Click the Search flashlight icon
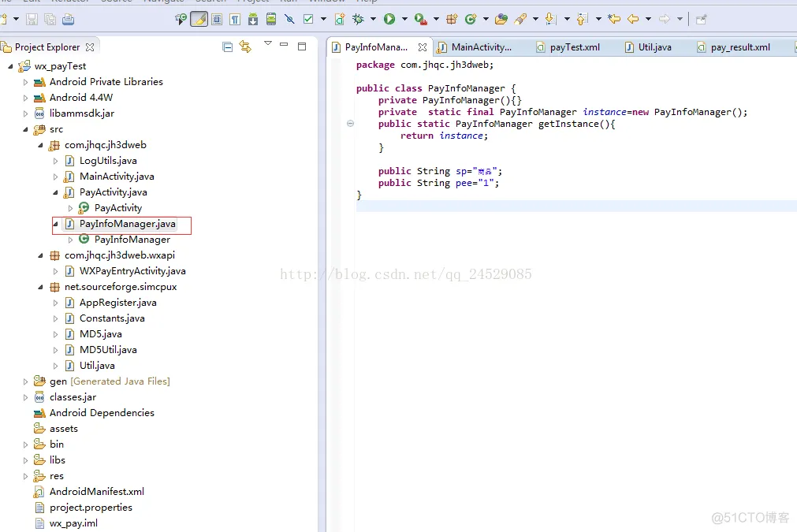797x532 pixels. [520, 19]
